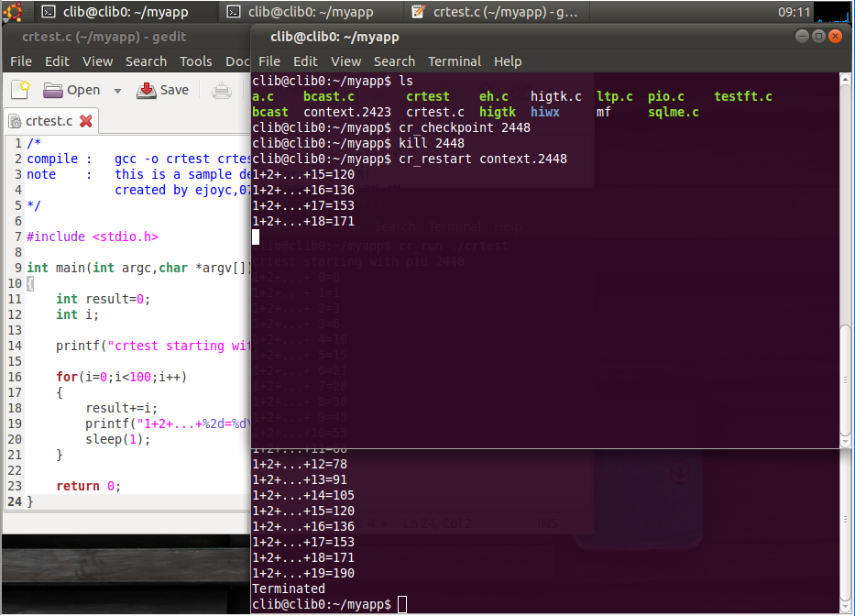
Task: Click the Save icon in gedit toolbar
Action: 148,90
